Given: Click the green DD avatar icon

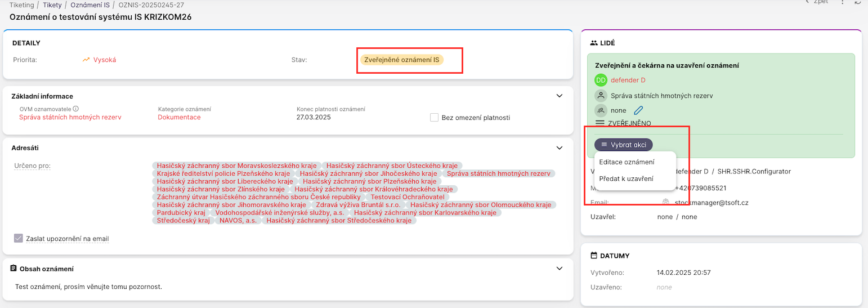Looking at the screenshot, I should 601,80.
